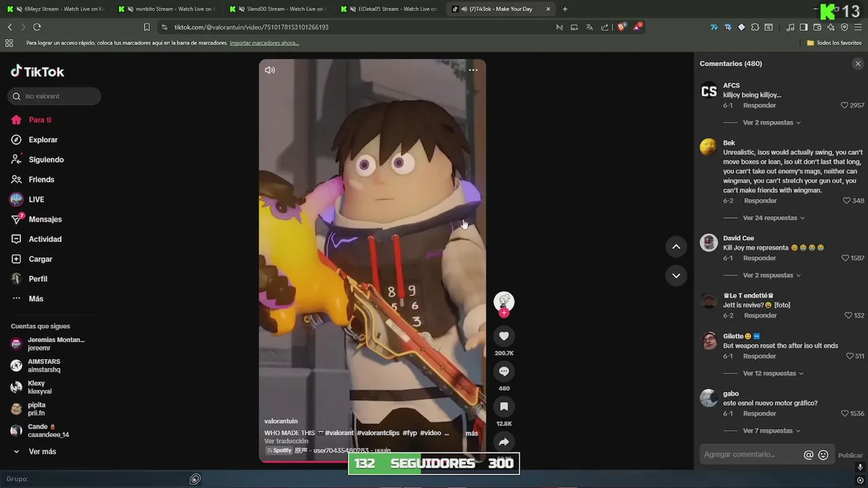Image resolution: width=868 pixels, height=488 pixels.
Task: Expand Ver 2 respuestas under David Cee
Action: pos(772,275)
